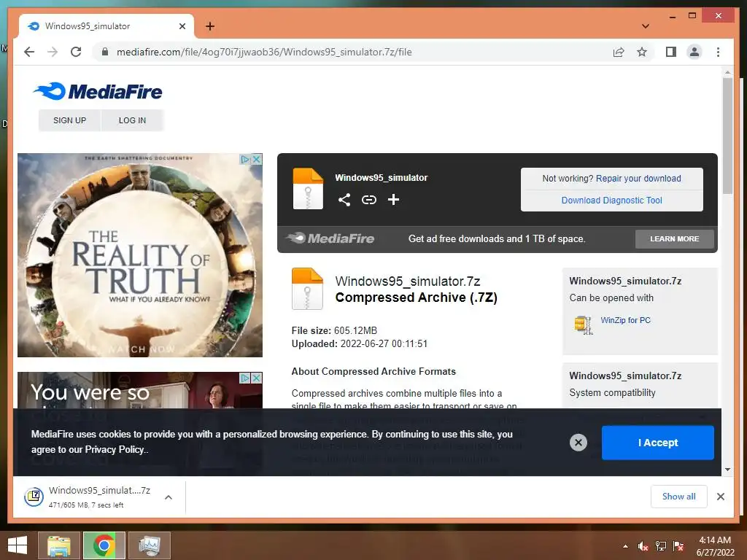Click the muted volume tray icon
The width and height of the screenshot is (747, 560).
[x=643, y=546]
